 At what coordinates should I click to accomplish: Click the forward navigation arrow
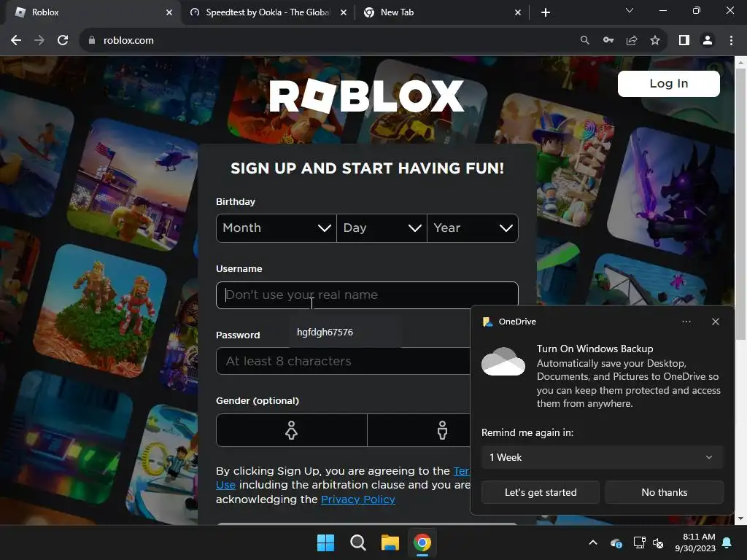pyautogui.click(x=39, y=41)
